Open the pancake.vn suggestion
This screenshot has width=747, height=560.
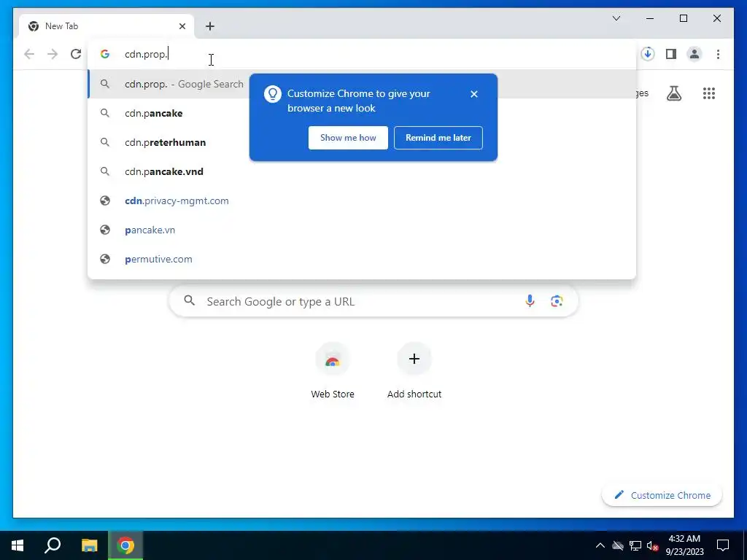click(x=362, y=230)
